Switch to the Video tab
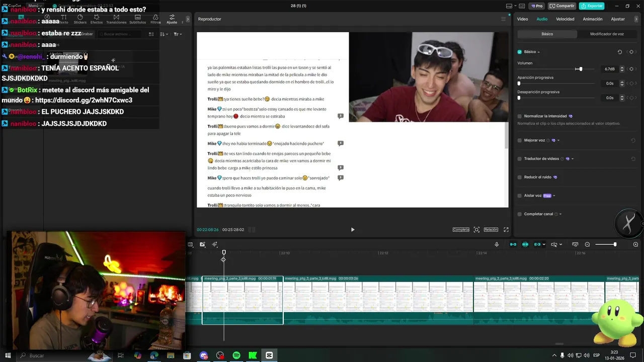This screenshot has height=362, width=644. [x=523, y=19]
